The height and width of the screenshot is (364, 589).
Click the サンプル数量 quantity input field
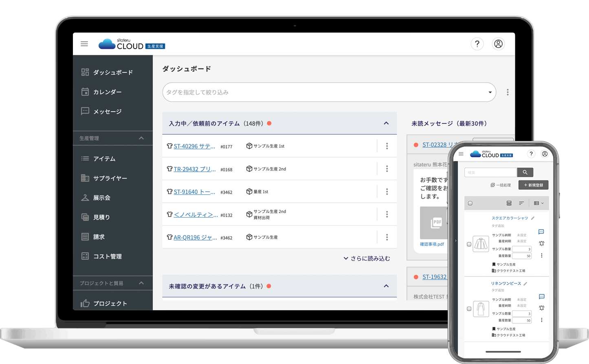tap(522, 249)
